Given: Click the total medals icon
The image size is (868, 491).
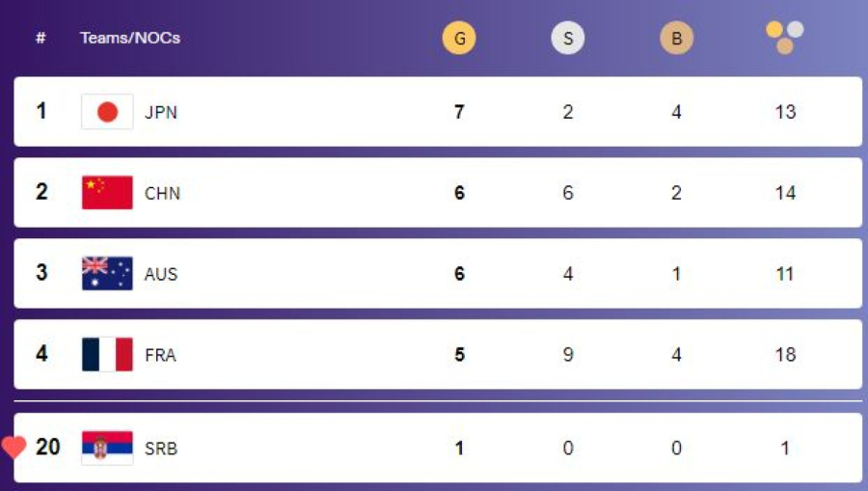Looking at the screenshot, I should [785, 37].
